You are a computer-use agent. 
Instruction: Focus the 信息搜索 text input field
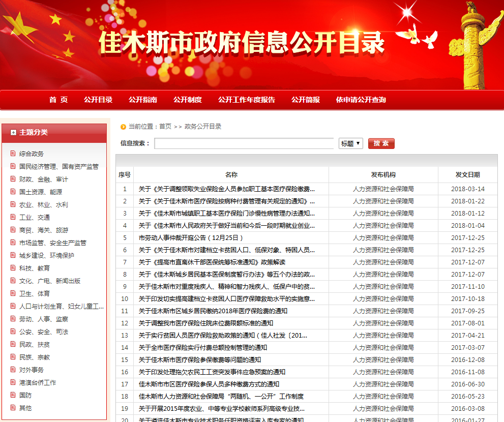pos(244,143)
